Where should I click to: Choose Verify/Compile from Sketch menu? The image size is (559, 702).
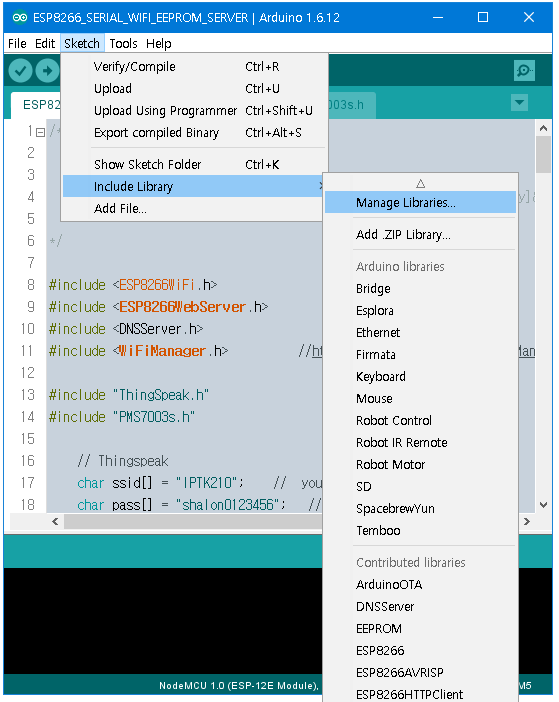click(x=194, y=67)
